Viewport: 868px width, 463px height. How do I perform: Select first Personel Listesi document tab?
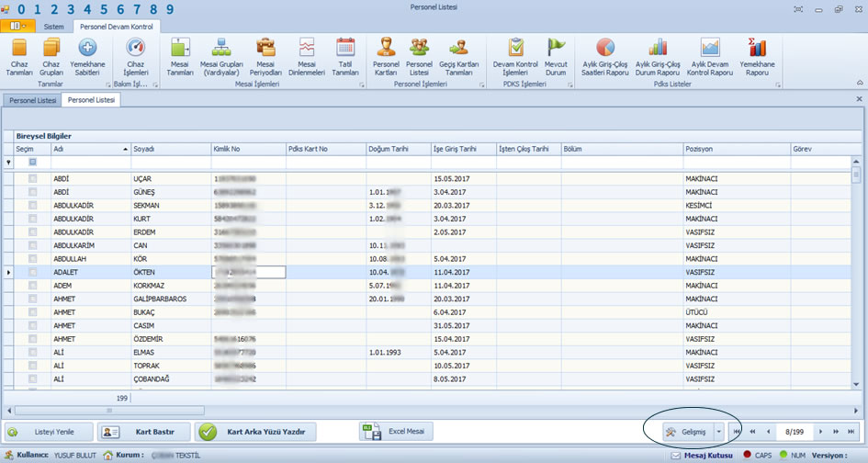[x=33, y=100]
